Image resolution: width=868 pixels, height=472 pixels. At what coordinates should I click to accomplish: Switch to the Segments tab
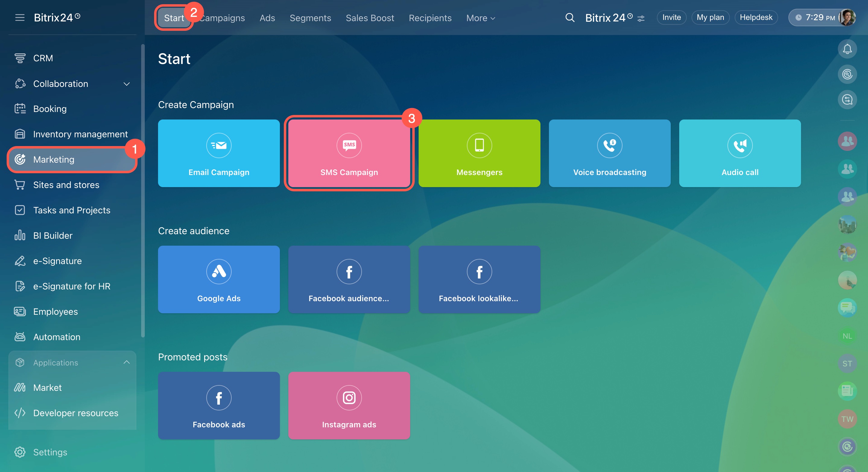pyautogui.click(x=310, y=18)
